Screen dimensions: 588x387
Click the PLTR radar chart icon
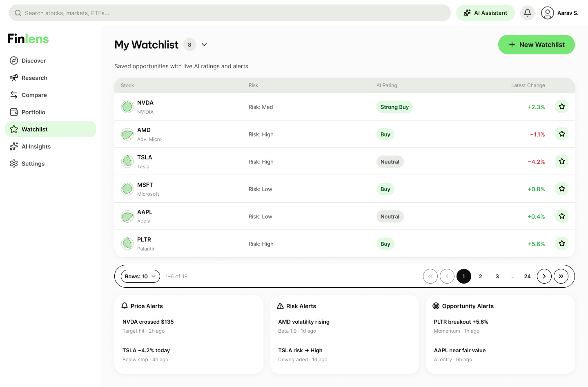[127, 244]
